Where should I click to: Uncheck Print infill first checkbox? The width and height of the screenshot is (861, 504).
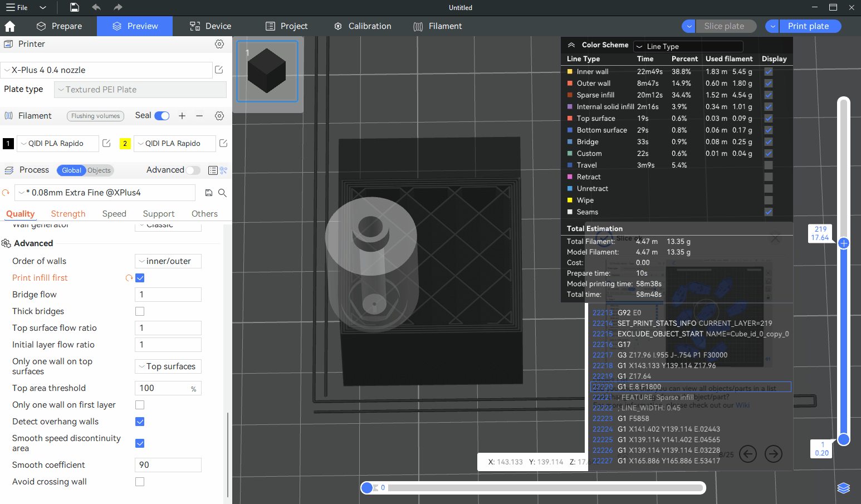[140, 278]
